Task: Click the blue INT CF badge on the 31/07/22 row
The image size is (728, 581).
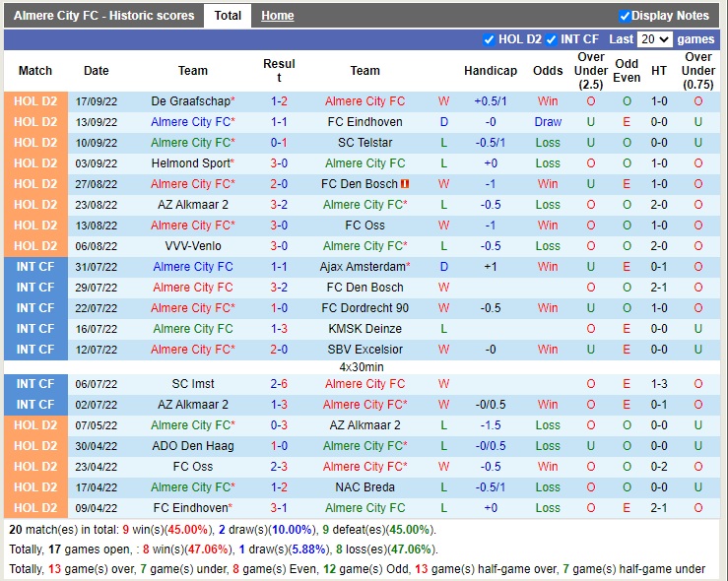Action: [35, 267]
